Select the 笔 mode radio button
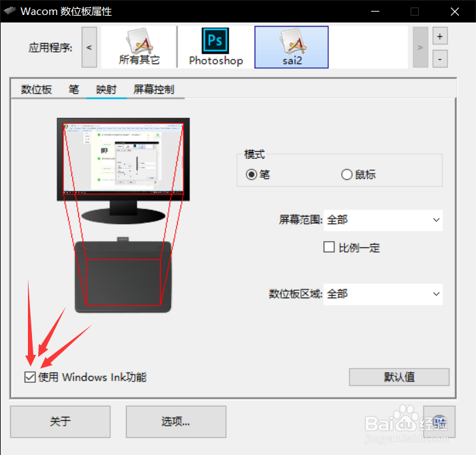476x455 pixels. (x=251, y=174)
